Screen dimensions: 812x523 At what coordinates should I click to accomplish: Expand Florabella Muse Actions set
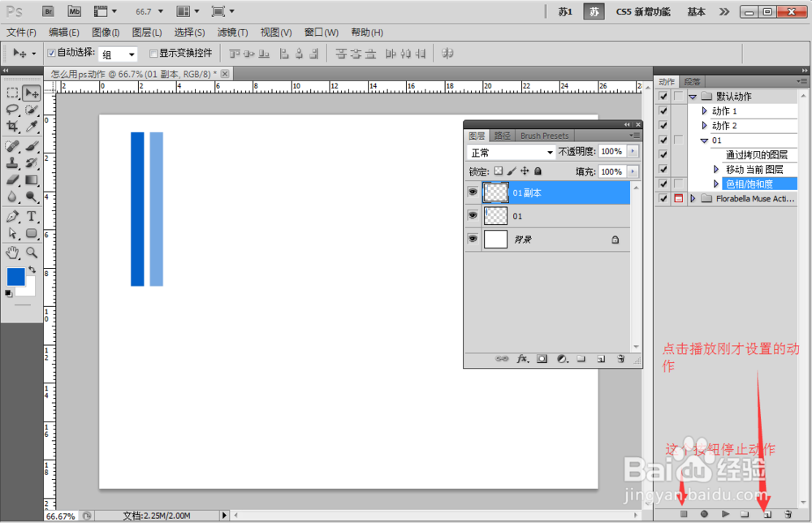click(693, 198)
